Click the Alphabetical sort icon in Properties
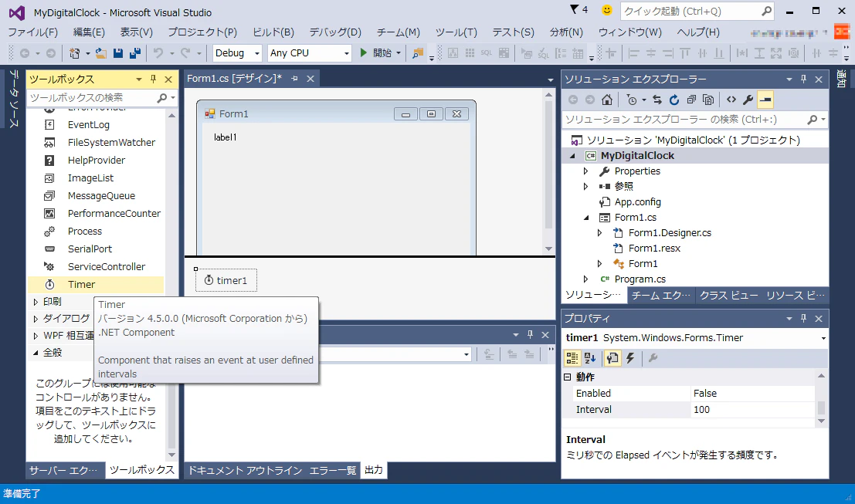This screenshot has height=504, width=855. (590, 358)
